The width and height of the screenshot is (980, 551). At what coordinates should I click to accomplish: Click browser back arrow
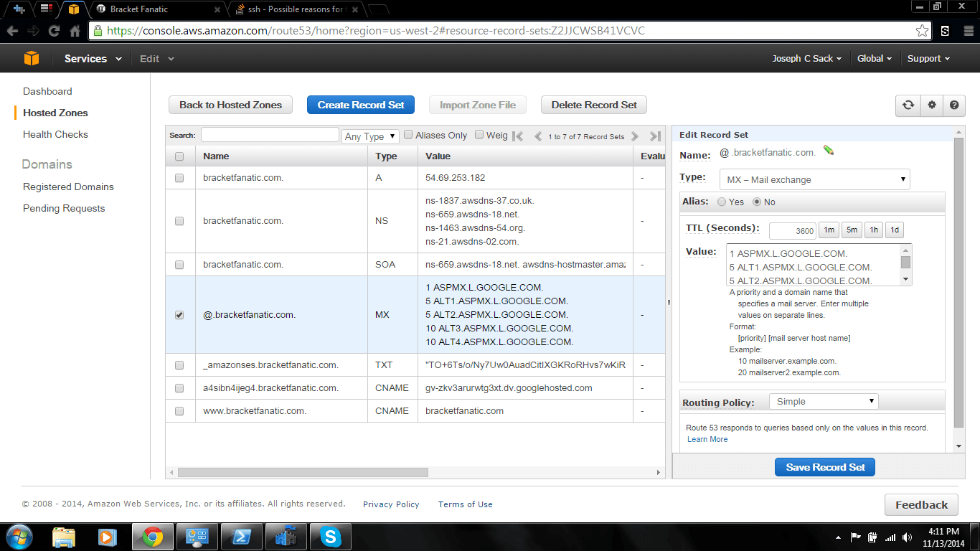(x=12, y=31)
